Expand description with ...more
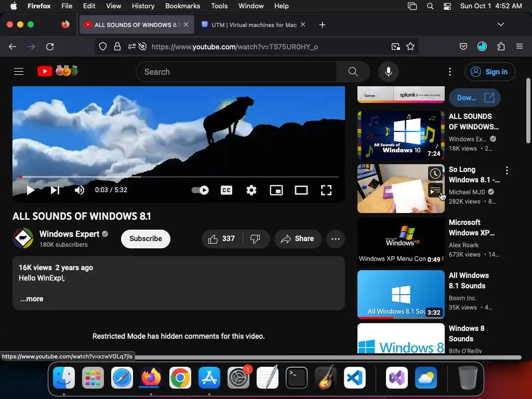Viewport: 532px width, 399px height. [32, 299]
